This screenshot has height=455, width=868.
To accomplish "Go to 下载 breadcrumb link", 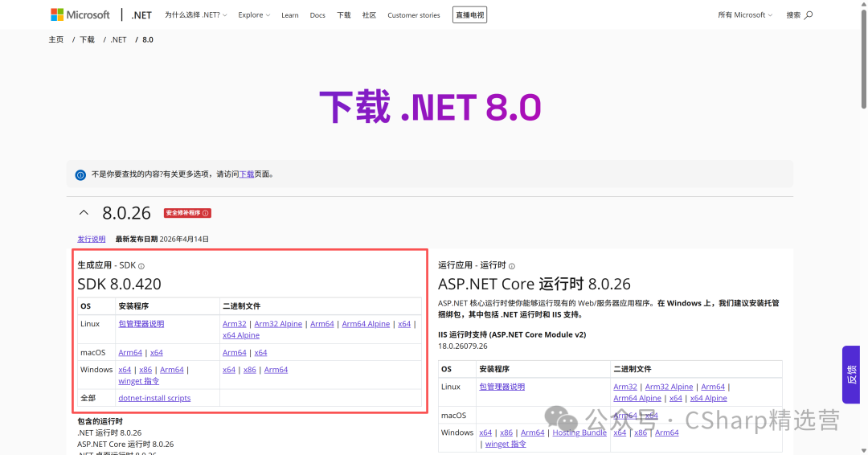I will click(x=87, y=40).
